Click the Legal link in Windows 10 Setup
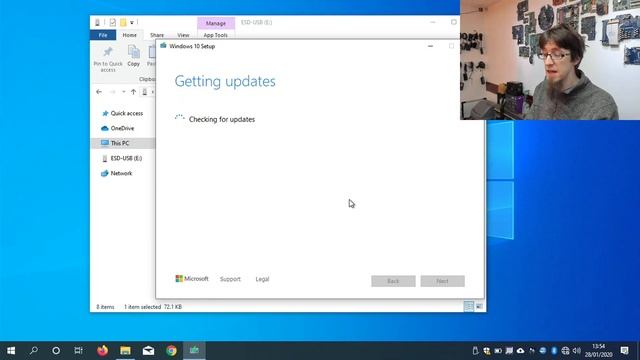Image resolution: width=640 pixels, height=360 pixels. click(x=262, y=279)
